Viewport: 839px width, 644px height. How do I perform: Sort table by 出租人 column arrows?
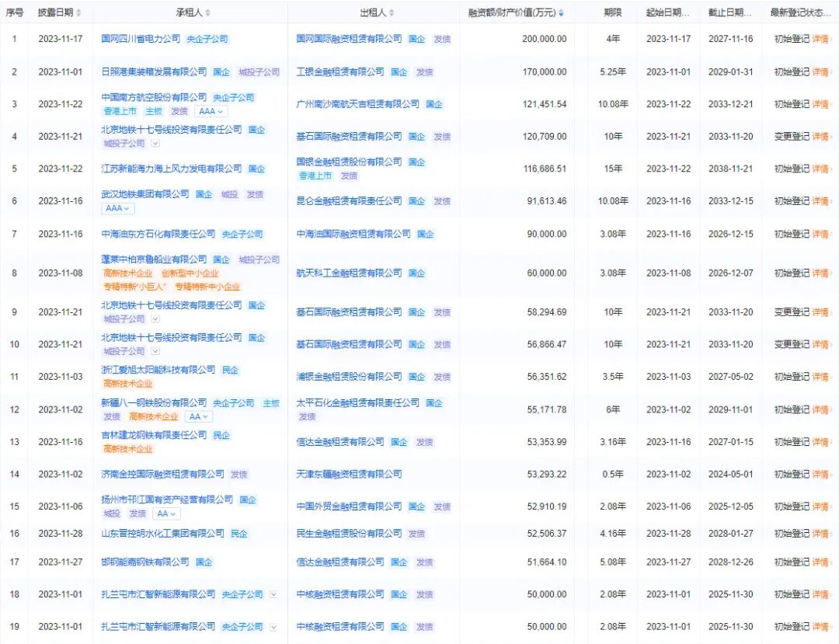391,13
